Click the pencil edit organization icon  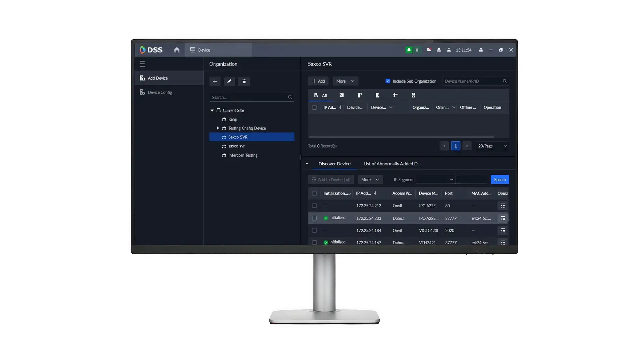(x=229, y=81)
